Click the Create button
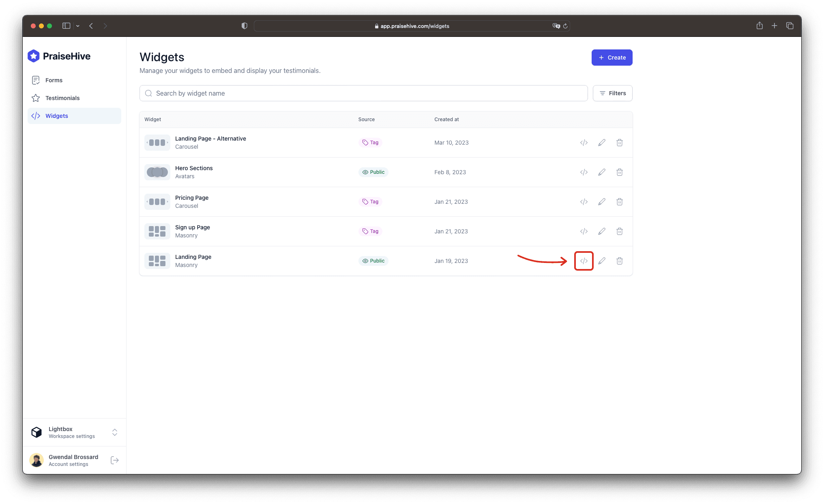This screenshot has width=824, height=504. click(612, 57)
